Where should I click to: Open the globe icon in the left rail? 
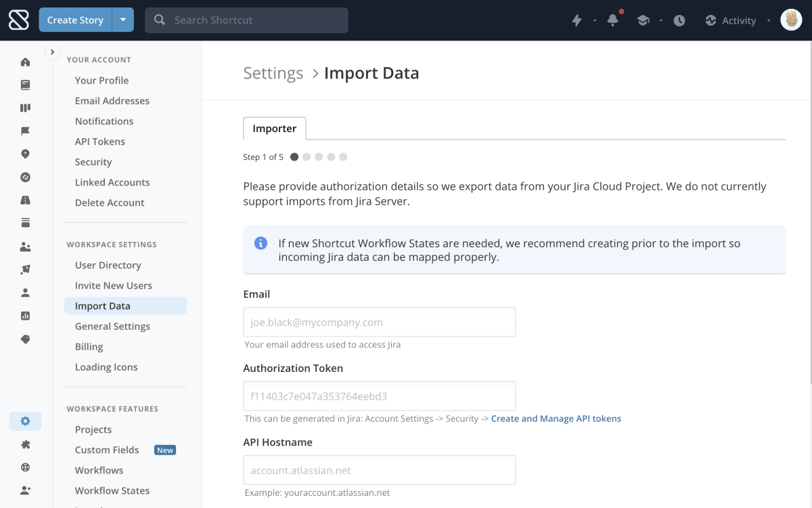coord(26,467)
